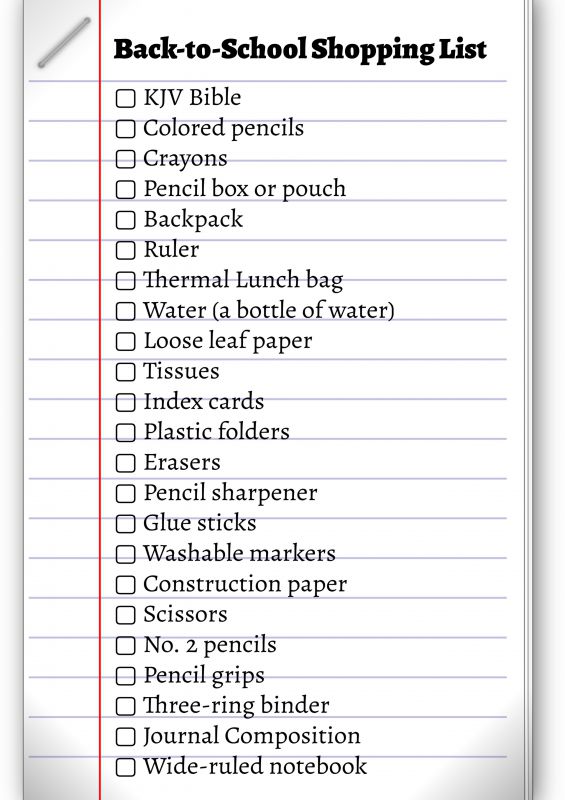Mark the Crayons checkbox
The width and height of the screenshot is (565, 800).
[126, 159]
